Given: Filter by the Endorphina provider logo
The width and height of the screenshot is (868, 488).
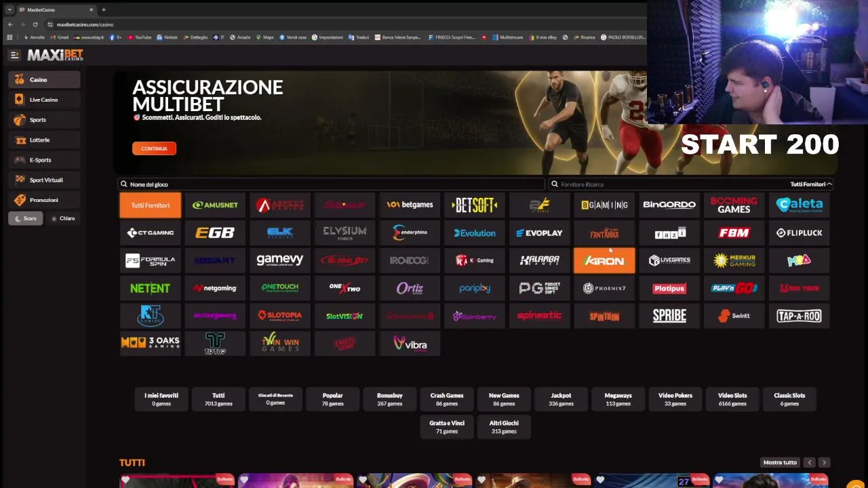Looking at the screenshot, I should click(x=410, y=233).
